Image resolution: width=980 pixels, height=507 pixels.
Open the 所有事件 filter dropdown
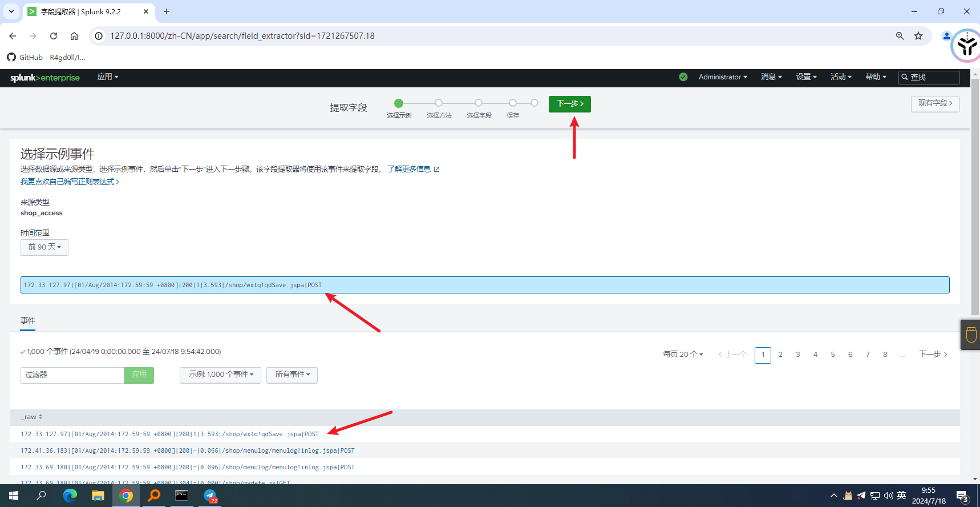292,375
